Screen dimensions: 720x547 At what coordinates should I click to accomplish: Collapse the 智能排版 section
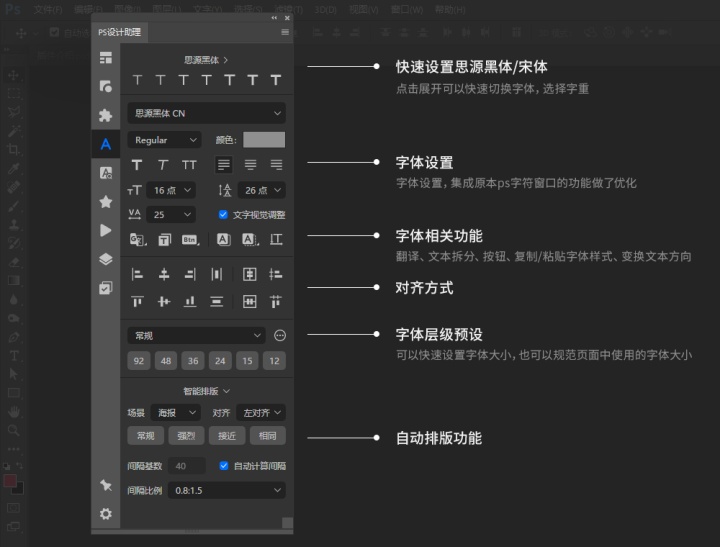(206, 391)
